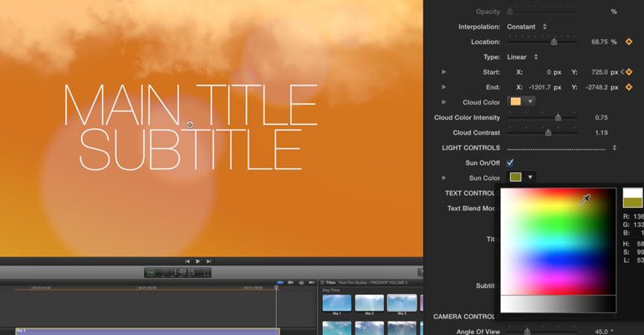Viewport: 644px width, 335px height.
Task: Click the G value field in color picker
Action: click(x=638, y=224)
